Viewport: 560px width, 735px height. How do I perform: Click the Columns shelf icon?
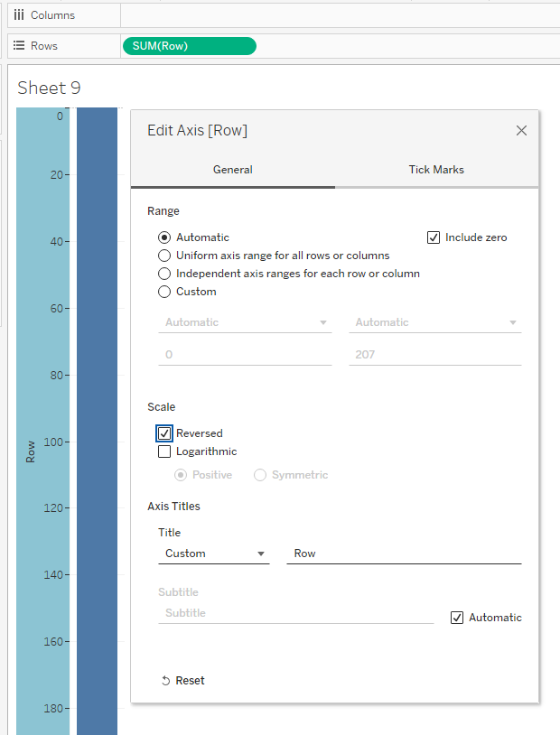18,15
